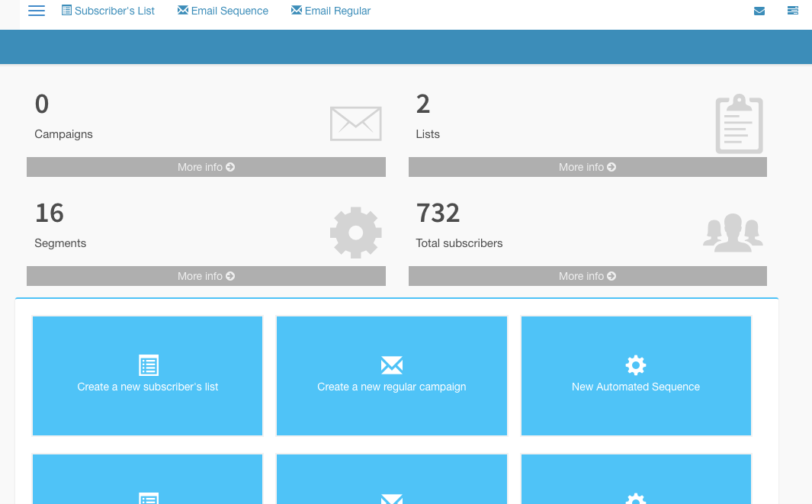The height and width of the screenshot is (504, 812).
Task: Click the gear icon above New Automated Sequence
Action: coord(635,365)
